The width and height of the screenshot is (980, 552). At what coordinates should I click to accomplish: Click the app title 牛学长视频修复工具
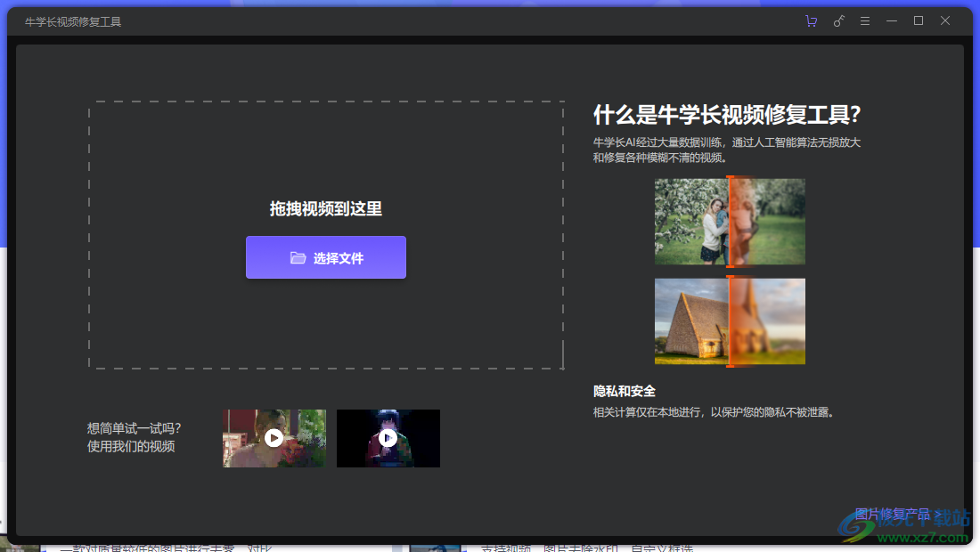coord(74,20)
